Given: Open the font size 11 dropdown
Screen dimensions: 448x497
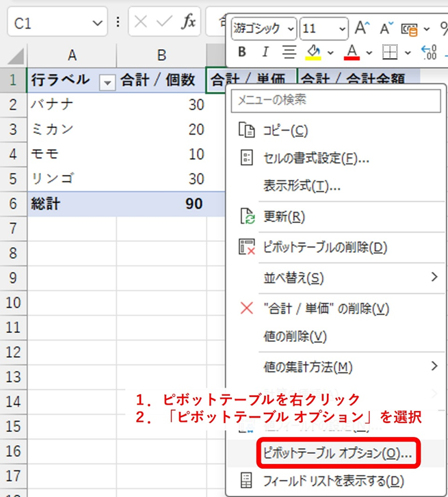Looking at the screenshot, I should coord(341,29).
